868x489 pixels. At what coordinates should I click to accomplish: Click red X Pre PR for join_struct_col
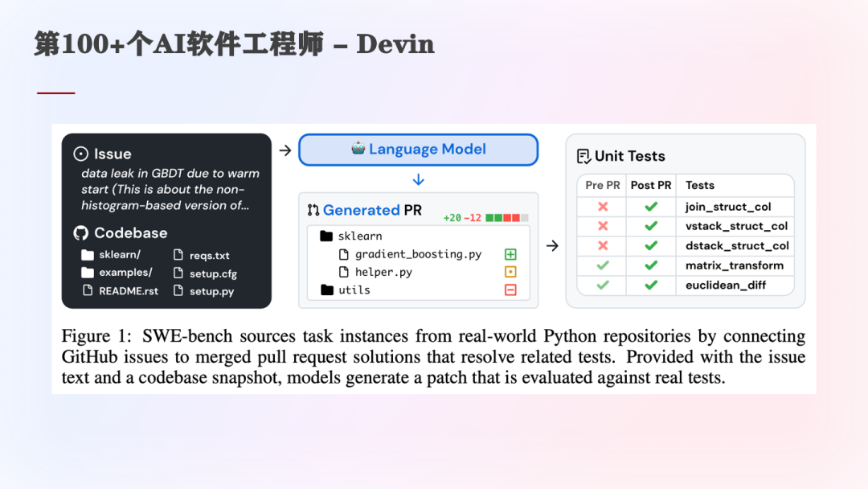(603, 207)
